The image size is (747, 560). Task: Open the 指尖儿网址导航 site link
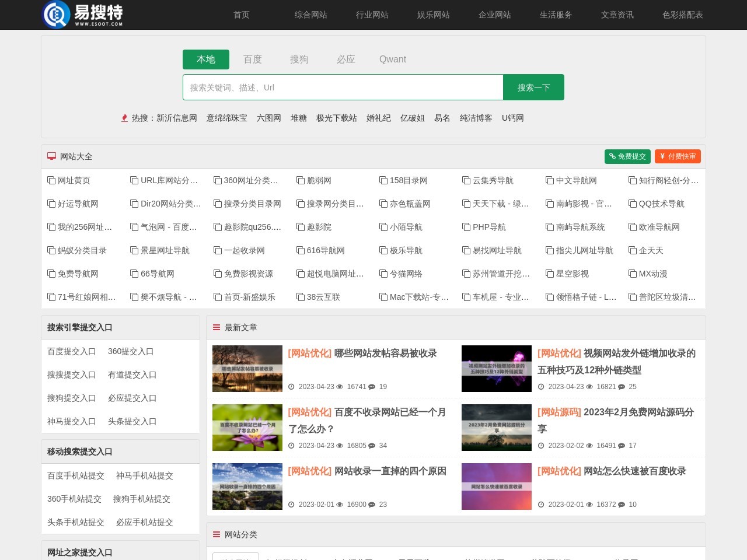(585, 250)
